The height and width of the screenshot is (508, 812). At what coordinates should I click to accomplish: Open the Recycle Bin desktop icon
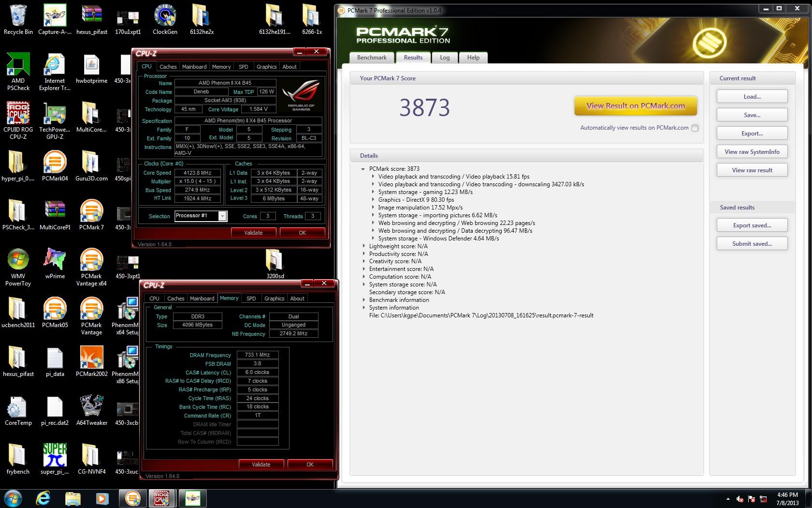point(18,19)
